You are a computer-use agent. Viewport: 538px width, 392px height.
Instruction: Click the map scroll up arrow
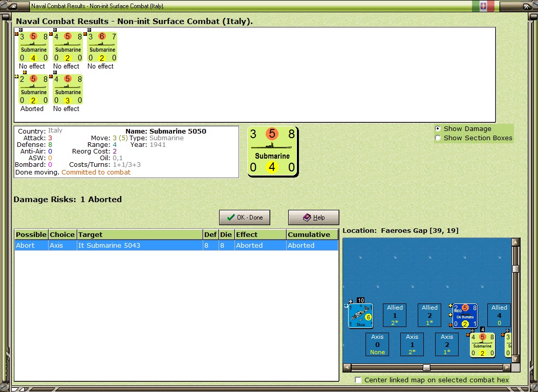point(515,242)
